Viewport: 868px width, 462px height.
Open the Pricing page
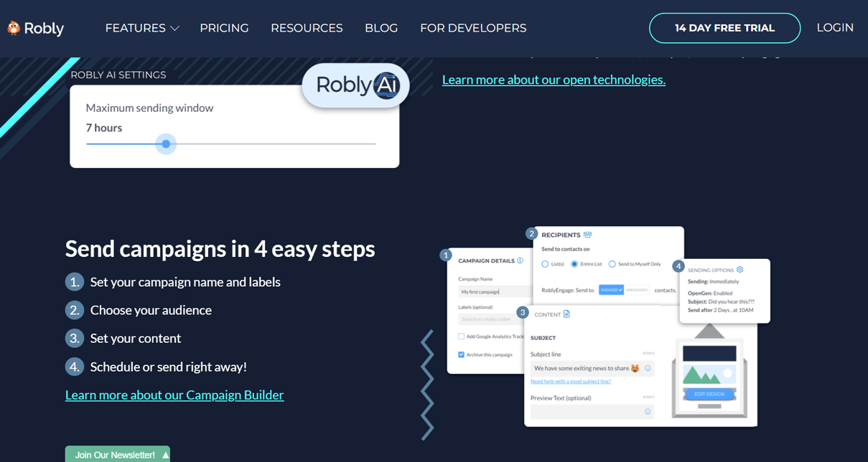tap(224, 28)
